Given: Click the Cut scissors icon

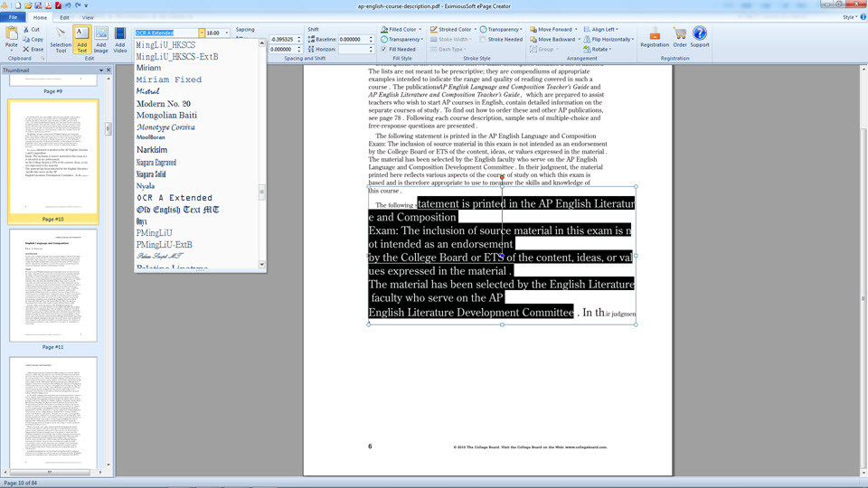Looking at the screenshot, I should tap(26, 29).
